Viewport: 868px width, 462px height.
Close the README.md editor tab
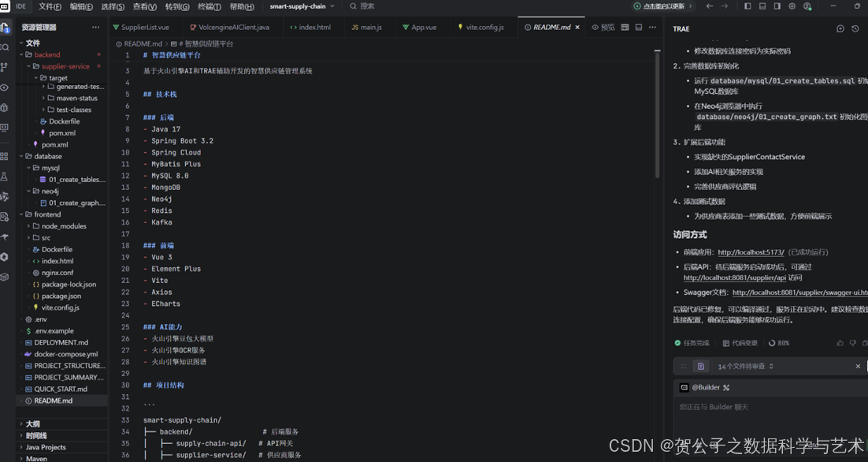(577, 27)
